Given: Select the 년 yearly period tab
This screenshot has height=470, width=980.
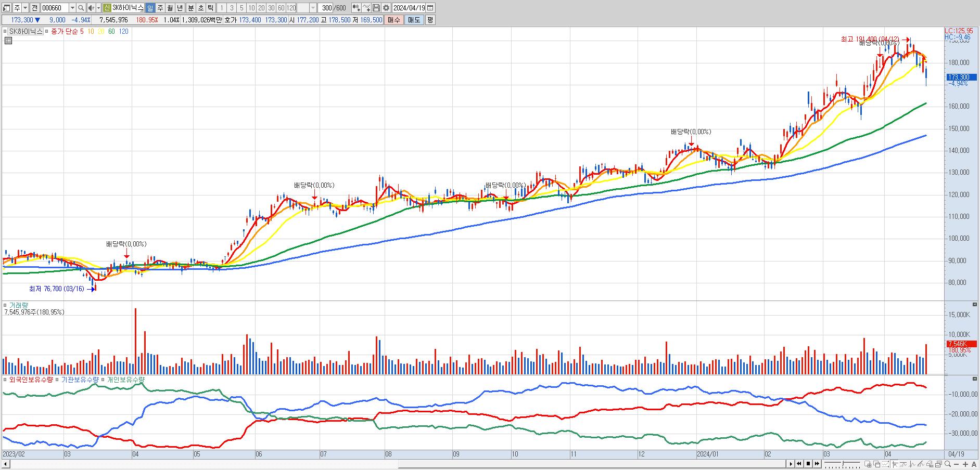Looking at the screenshot, I should 180,8.
